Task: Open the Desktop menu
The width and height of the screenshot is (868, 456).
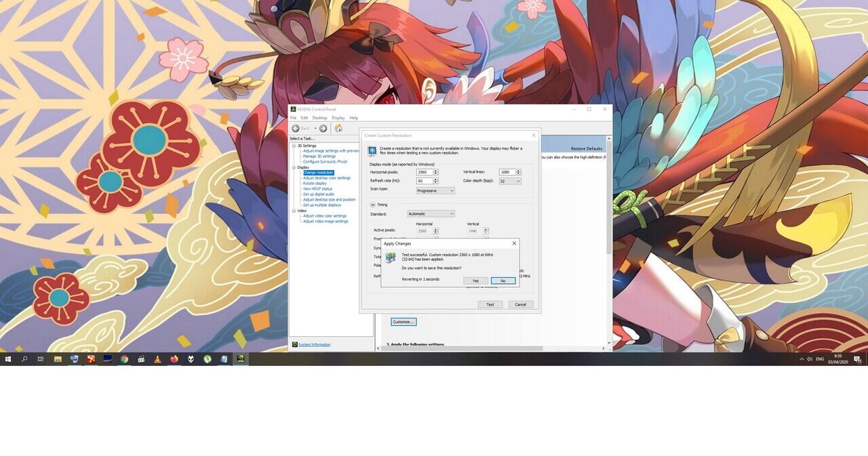Action: [319, 117]
